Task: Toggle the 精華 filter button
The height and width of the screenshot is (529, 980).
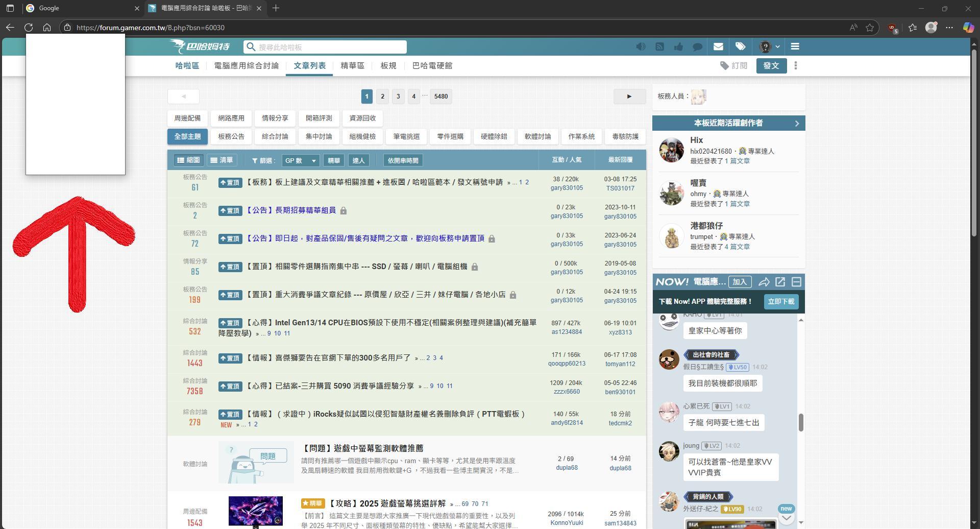Action: (334, 160)
